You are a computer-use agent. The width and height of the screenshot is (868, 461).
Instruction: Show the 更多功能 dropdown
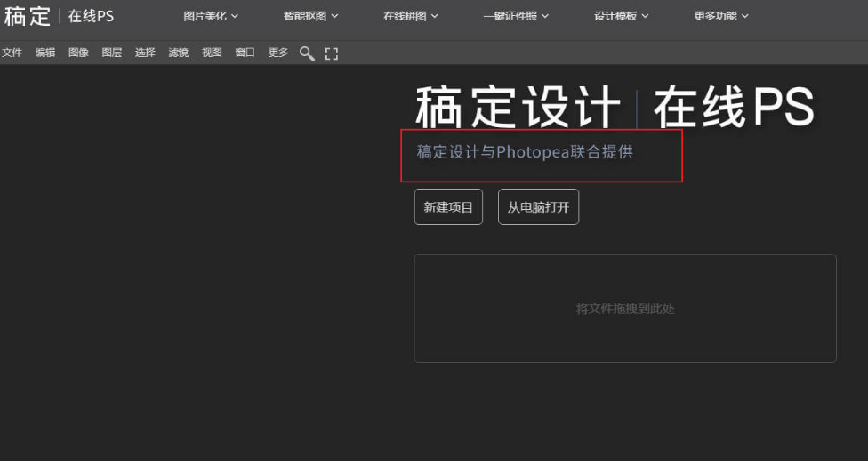click(721, 16)
